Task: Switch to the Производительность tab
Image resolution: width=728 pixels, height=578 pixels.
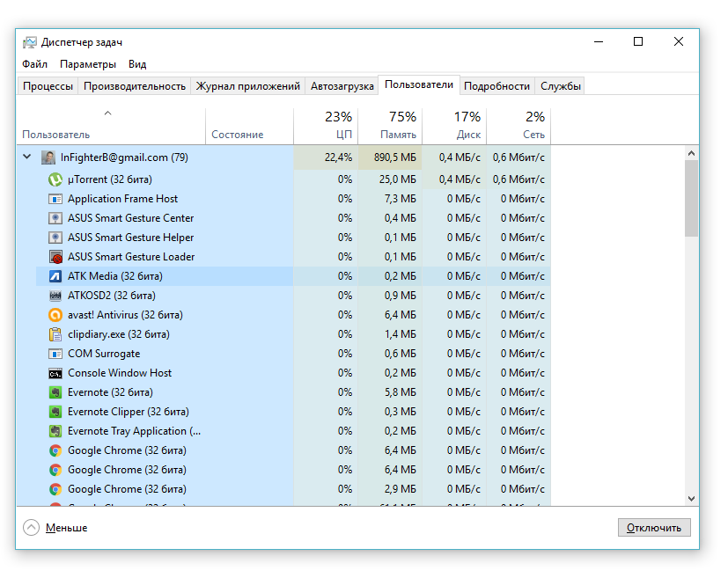Action: pyautogui.click(x=135, y=86)
